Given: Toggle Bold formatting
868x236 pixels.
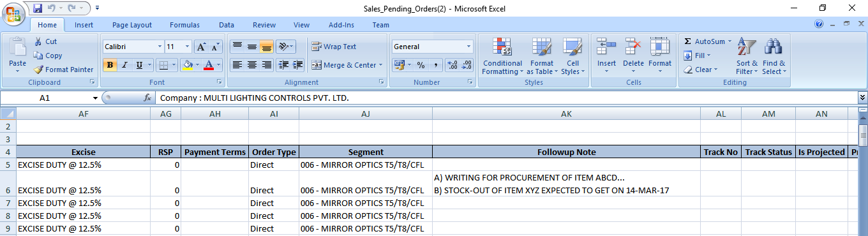Looking at the screenshot, I should pyautogui.click(x=110, y=65).
